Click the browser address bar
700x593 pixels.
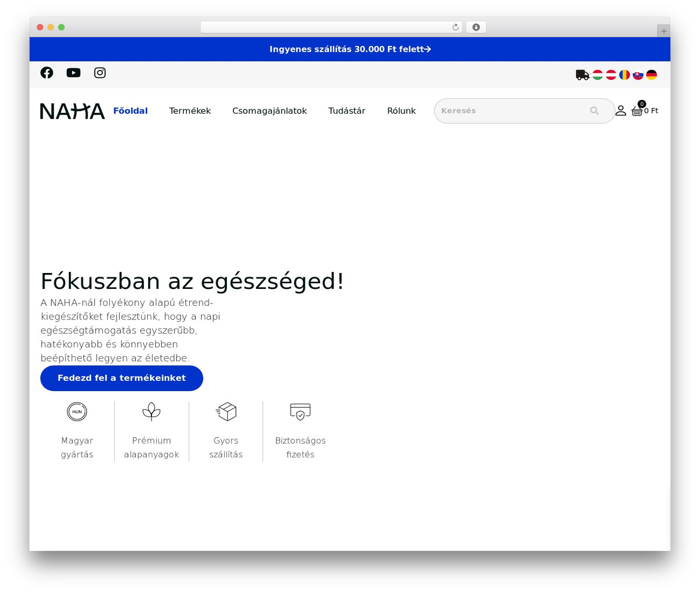pos(331,27)
